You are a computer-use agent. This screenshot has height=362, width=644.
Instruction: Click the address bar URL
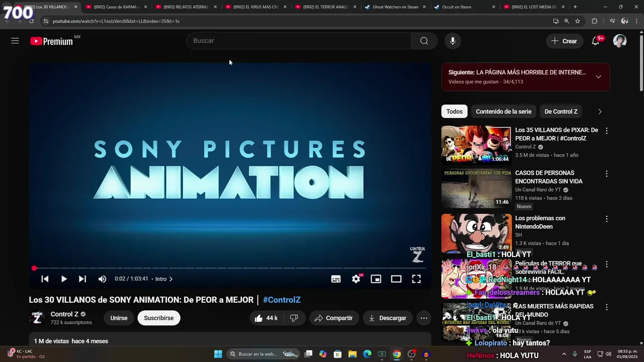click(116, 21)
